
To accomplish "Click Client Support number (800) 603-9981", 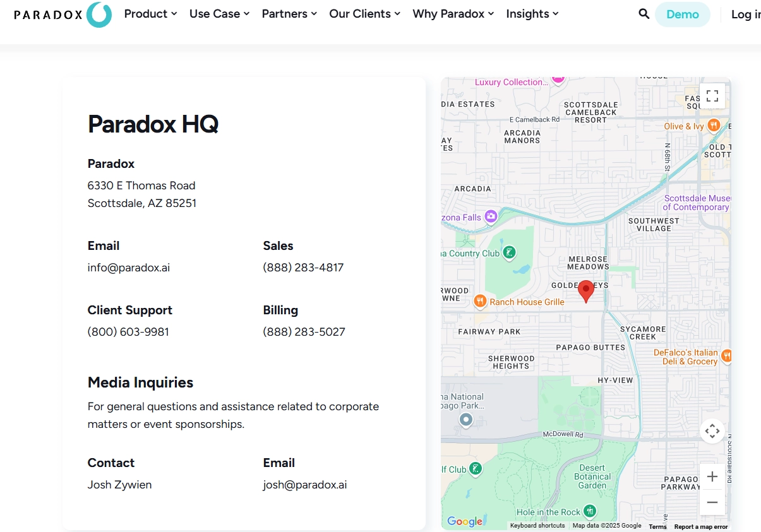I will (128, 332).
